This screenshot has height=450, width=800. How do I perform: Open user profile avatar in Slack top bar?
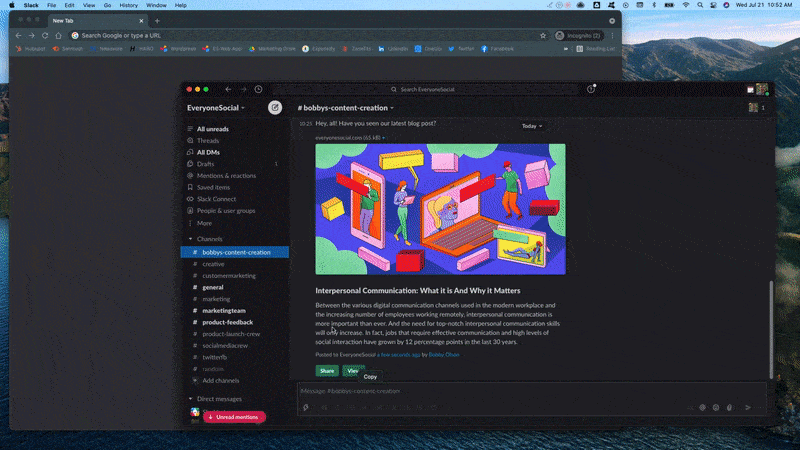[x=762, y=89]
